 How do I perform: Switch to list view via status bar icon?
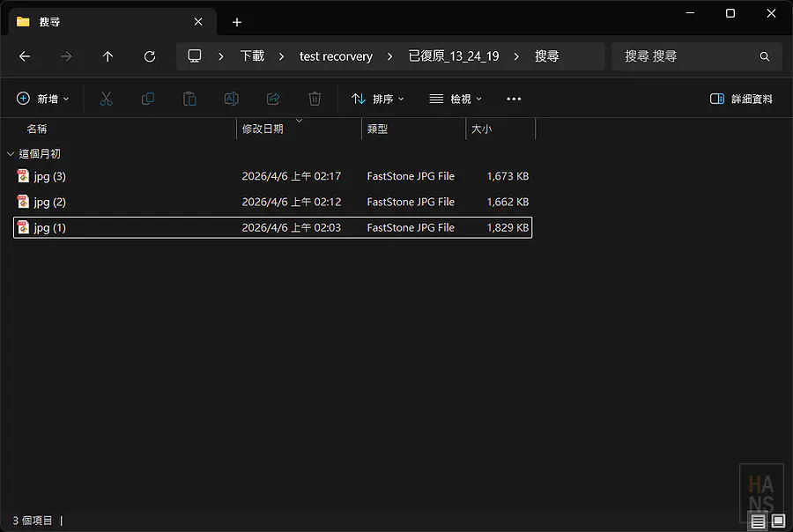click(758, 521)
